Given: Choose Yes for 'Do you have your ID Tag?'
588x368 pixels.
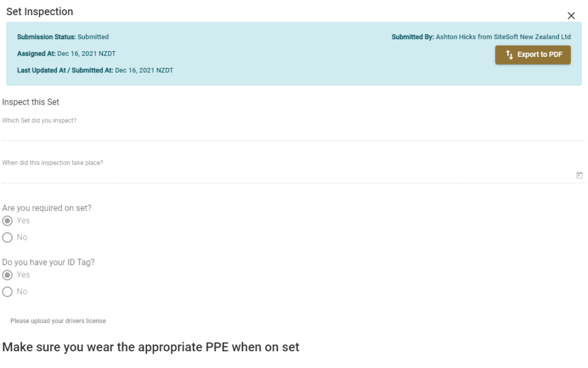Looking at the screenshot, I should [x=7, y=275].
